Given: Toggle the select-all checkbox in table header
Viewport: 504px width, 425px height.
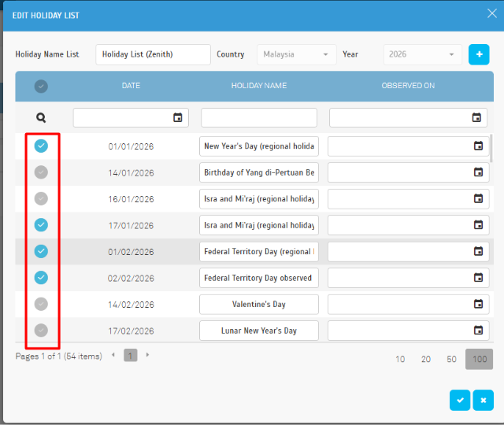Looking at the screenshot, I should (41, 86).
